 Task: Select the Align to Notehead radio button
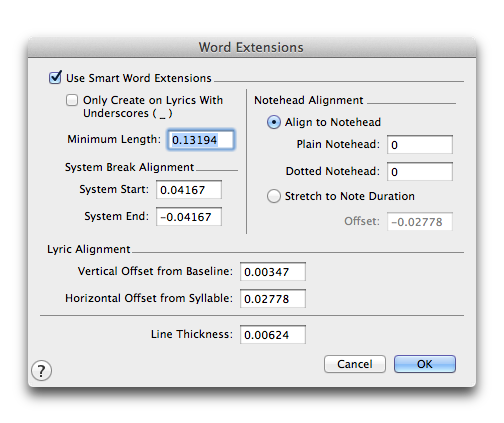274,122
